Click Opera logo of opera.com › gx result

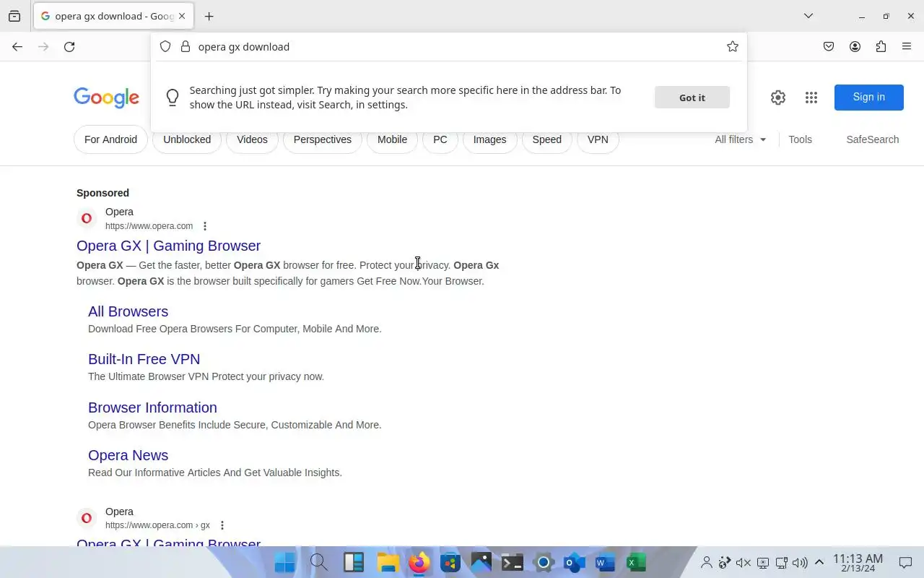pos(87,518)
